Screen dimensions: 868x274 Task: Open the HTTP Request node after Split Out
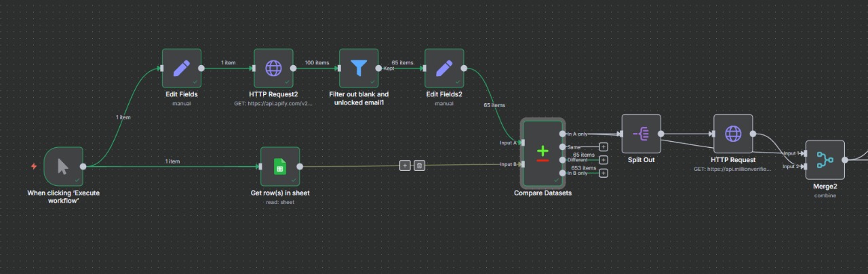(733, 134)
